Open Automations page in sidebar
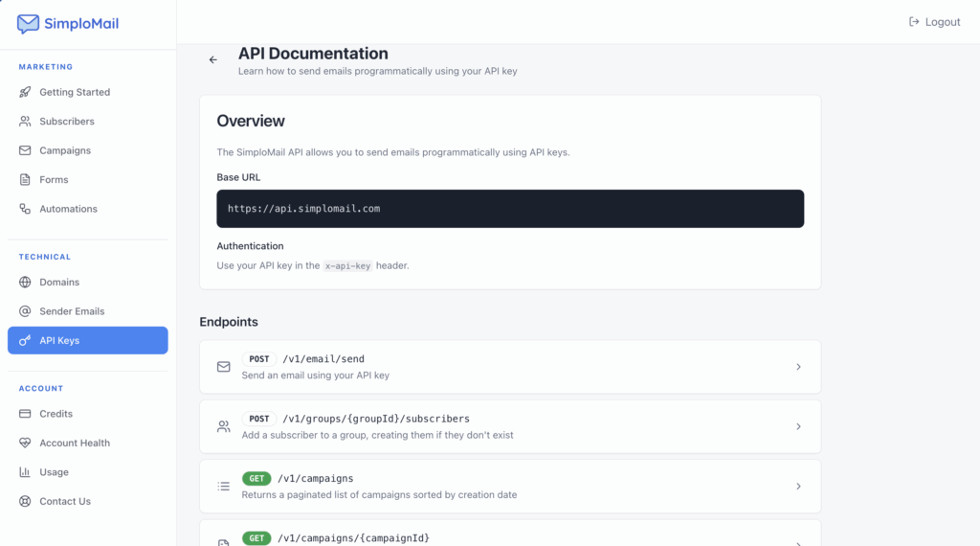Viewport: 980px width, 546px height. pyautogui.click(x=87, y=209)
